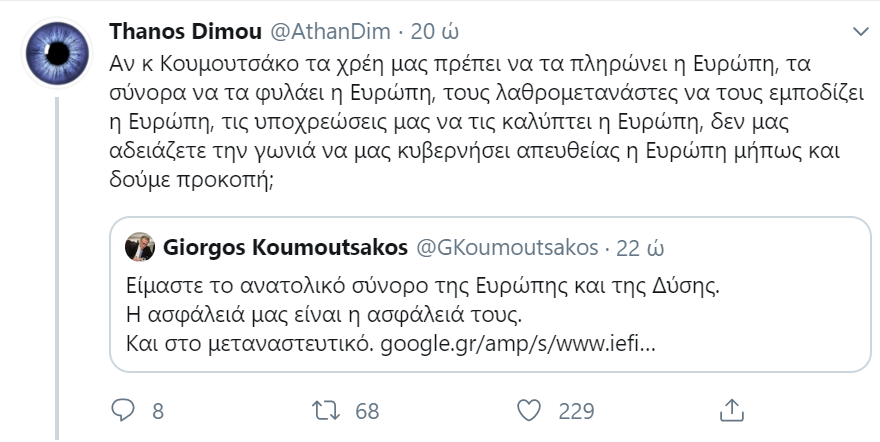View the 68 retweets count
Image resolution: width=880 pixels, height=442 pixels.
click(366, 411)
